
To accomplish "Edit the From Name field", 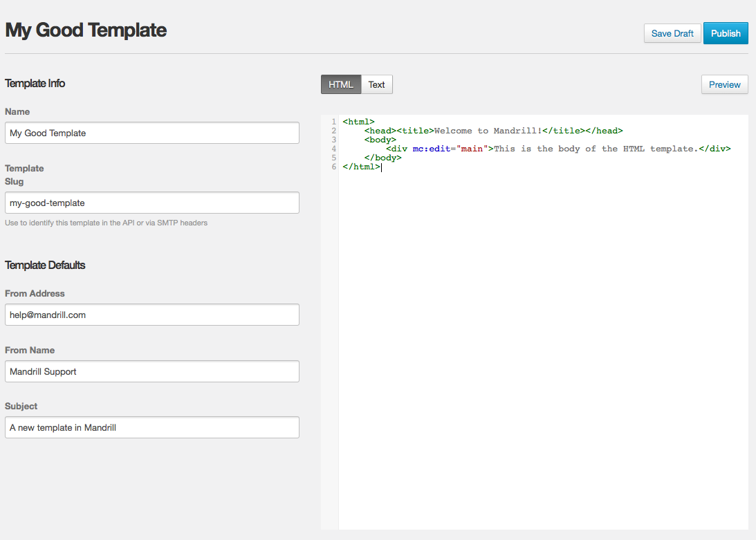I will (x=152, y=371).
